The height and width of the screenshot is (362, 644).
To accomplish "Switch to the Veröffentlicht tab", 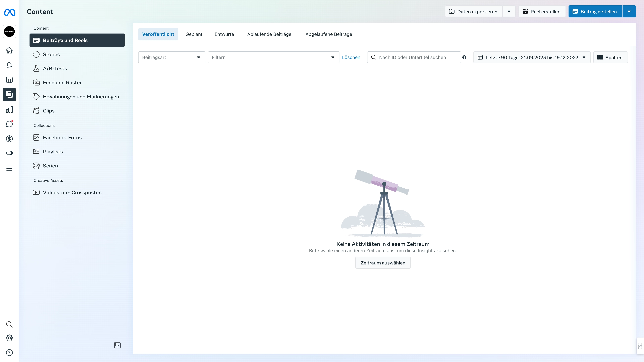I will (158, 34).
